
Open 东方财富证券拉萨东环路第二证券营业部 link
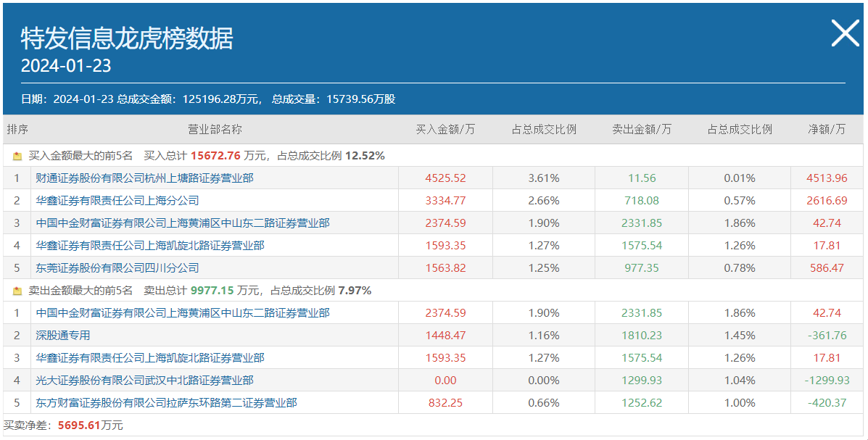166,402
